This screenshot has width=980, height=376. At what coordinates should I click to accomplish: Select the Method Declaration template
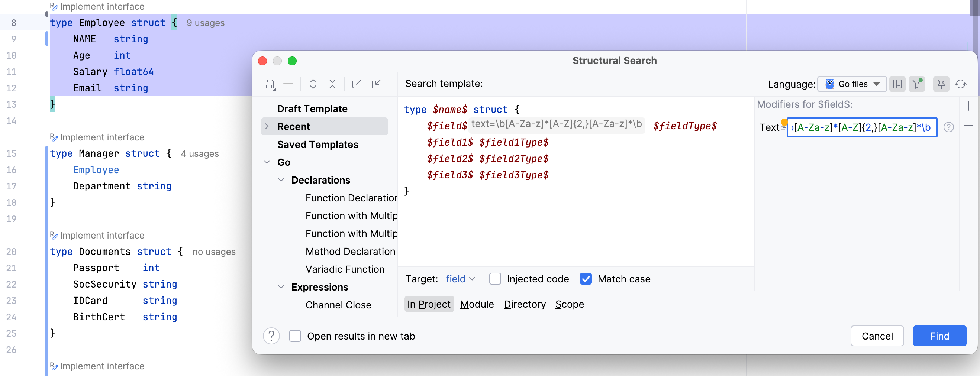point(350,251)
